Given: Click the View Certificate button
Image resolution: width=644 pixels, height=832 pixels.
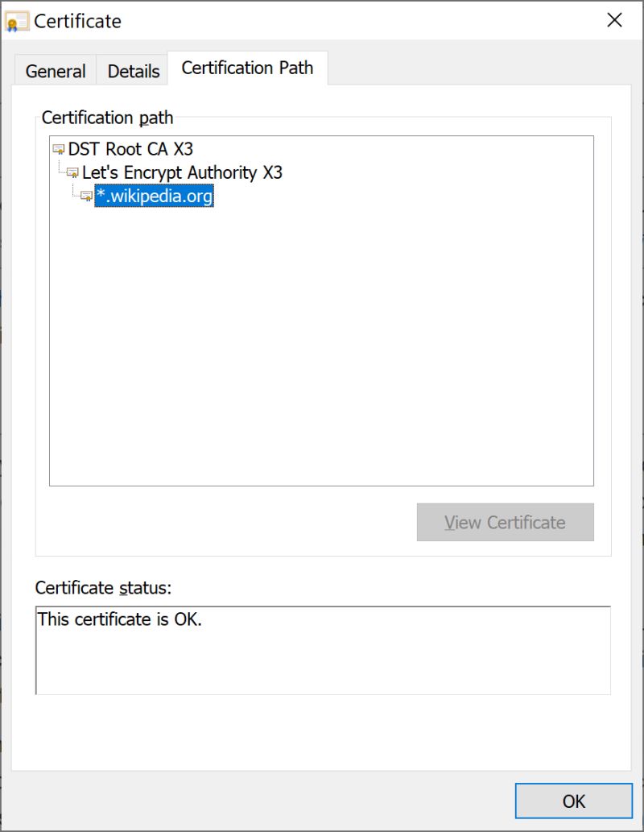Looking at the screenshot, I should tap(505, 522).
